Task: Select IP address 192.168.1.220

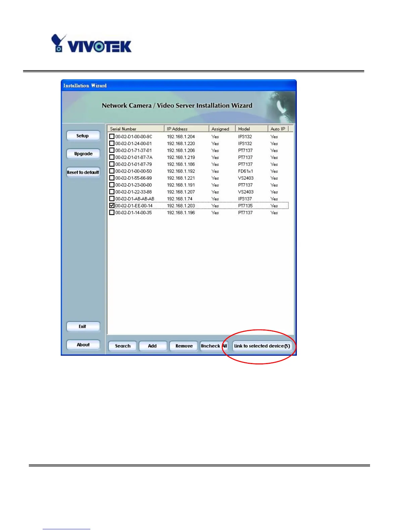Action: [181, 143]
